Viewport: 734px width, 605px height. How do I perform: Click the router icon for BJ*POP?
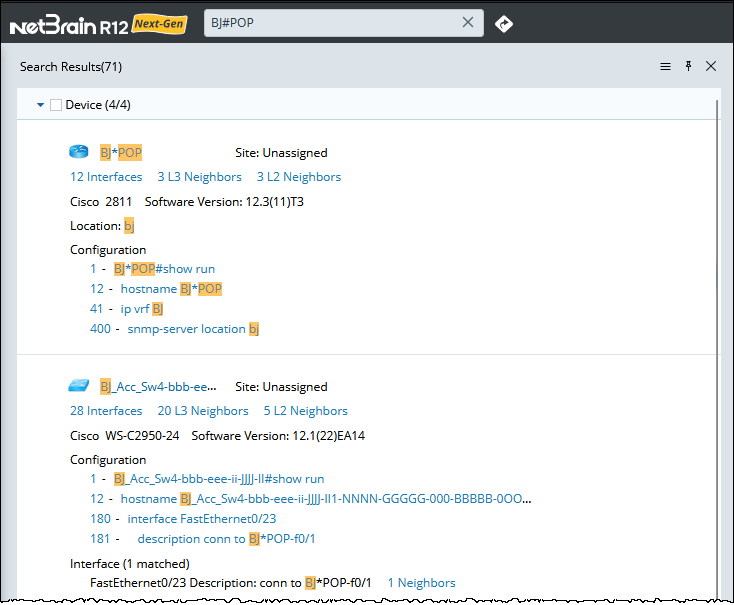point(79,151)
